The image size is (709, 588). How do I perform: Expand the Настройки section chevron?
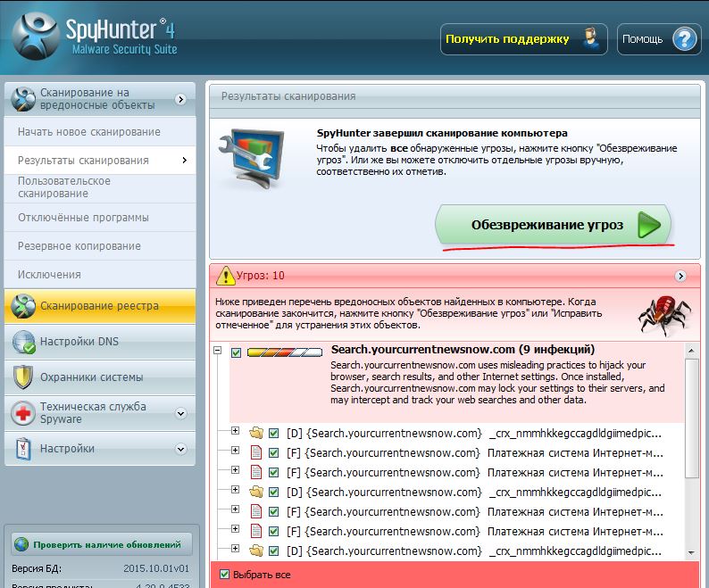tap(181, 449)
